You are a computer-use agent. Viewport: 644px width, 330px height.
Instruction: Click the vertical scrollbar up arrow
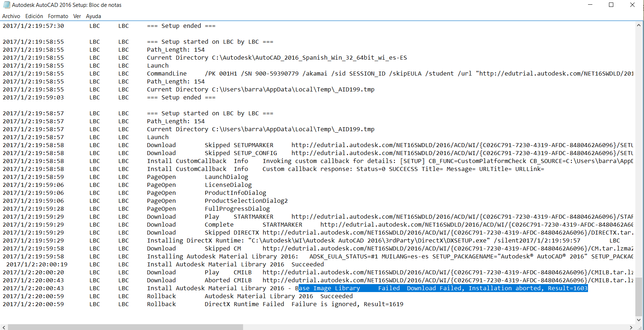pyautogui.click(x=639, y=25)
